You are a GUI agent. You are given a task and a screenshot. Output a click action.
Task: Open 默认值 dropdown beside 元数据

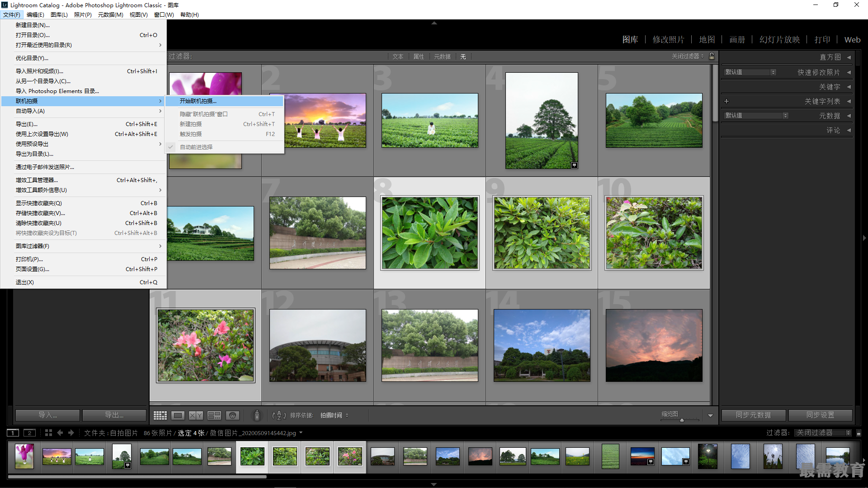click(x=756, y=116)
